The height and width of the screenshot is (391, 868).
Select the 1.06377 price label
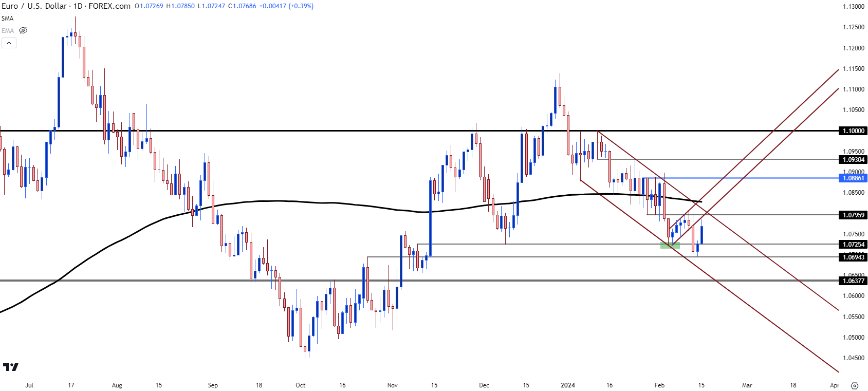pos(853,281)
